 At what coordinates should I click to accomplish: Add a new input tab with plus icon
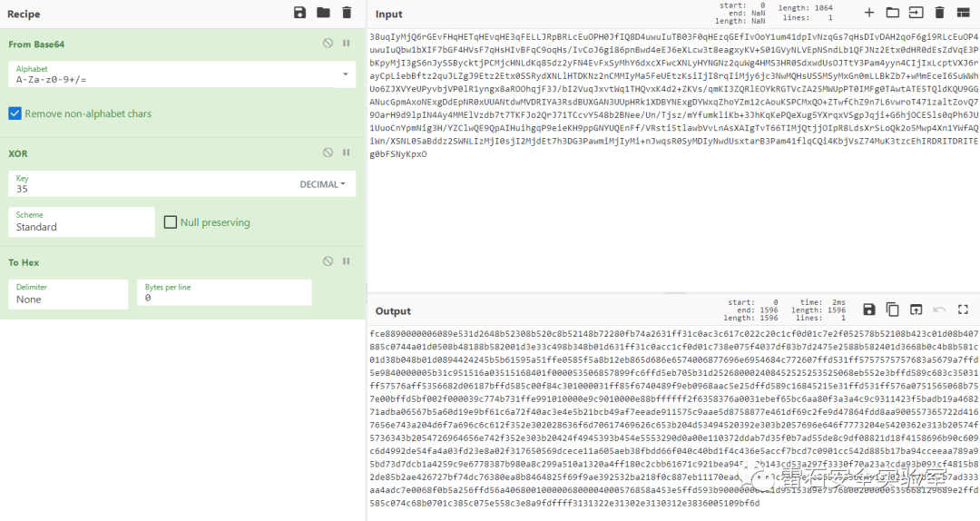tap(868, 13)
